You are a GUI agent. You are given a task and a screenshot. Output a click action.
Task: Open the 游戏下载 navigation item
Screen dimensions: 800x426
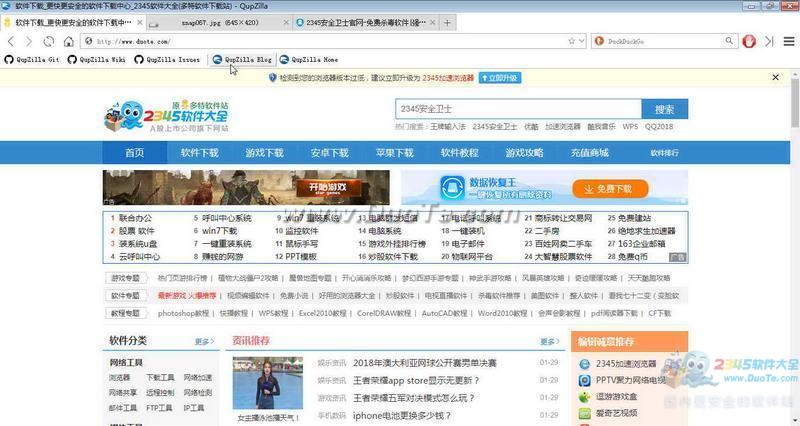(x=264, y=153)
